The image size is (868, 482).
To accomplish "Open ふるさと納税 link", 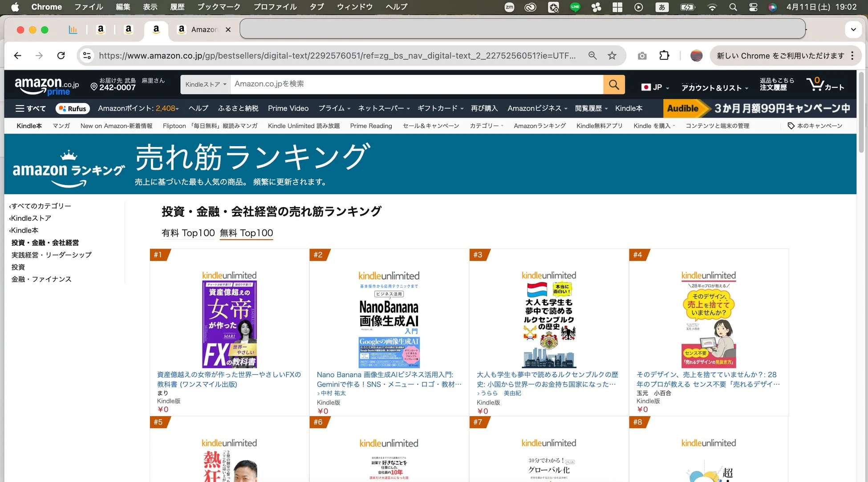I will click(x=238, y=108).
